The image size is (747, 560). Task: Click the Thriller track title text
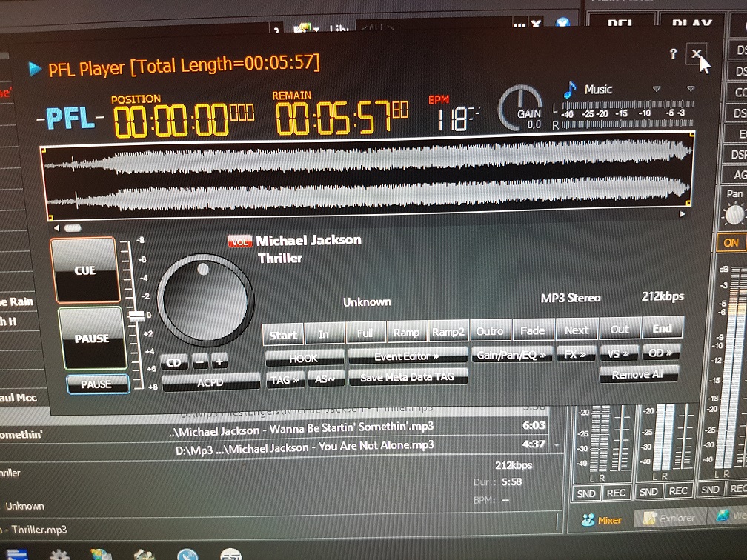280,258
